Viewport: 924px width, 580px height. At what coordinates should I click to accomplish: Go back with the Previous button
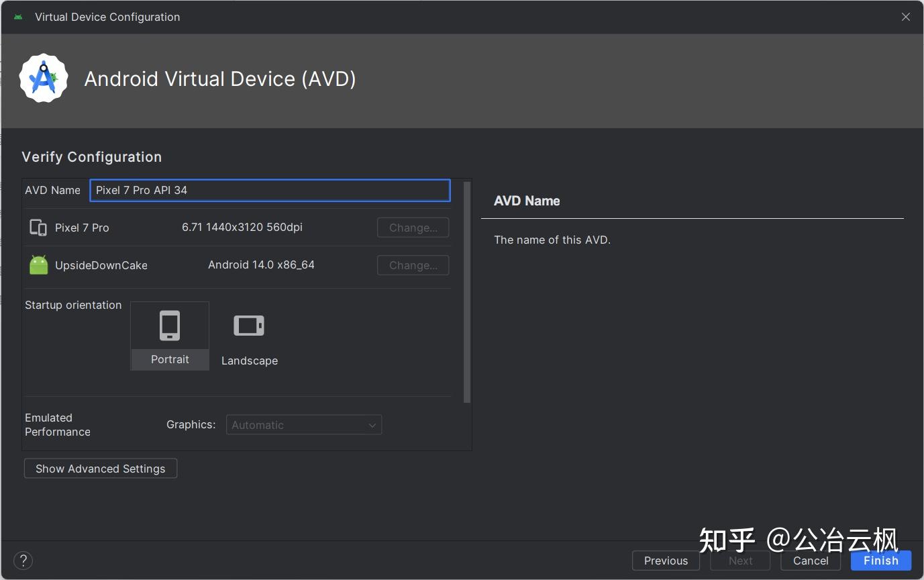666,561
